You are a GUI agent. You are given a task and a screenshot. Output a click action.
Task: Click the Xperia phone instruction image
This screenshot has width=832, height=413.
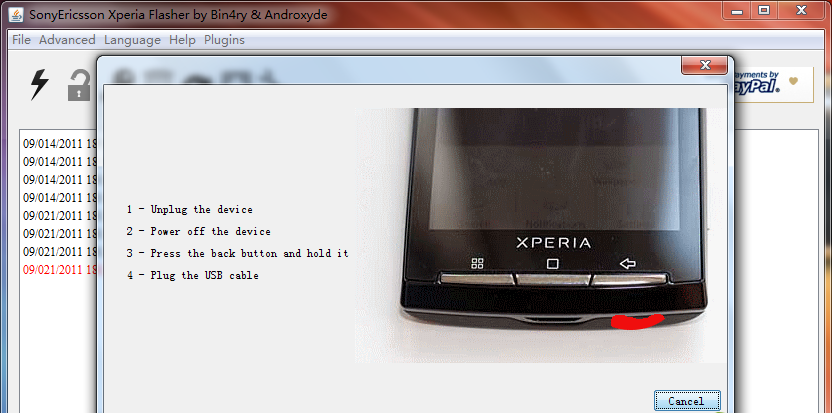[x=540, y=236]
